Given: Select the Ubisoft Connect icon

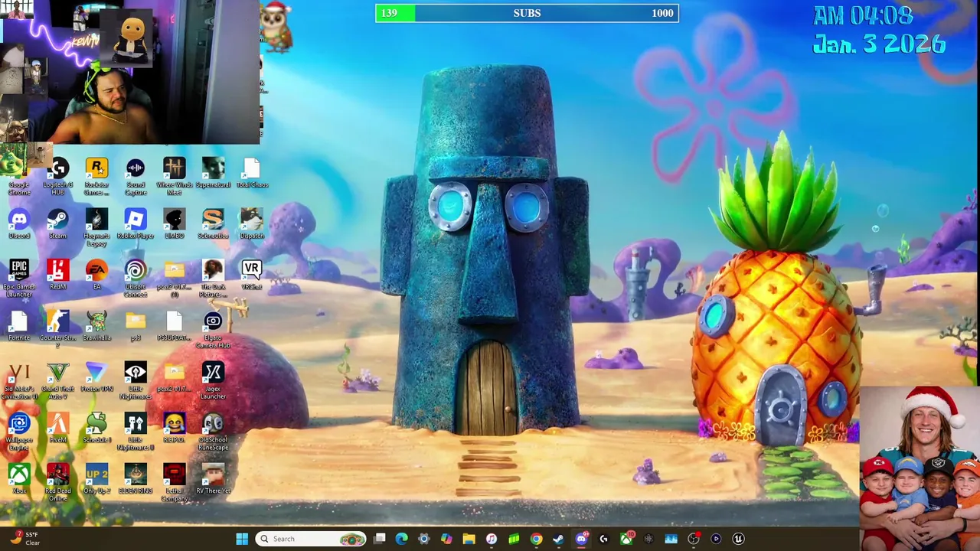Looking at the screenshot, I should [136, 279].
